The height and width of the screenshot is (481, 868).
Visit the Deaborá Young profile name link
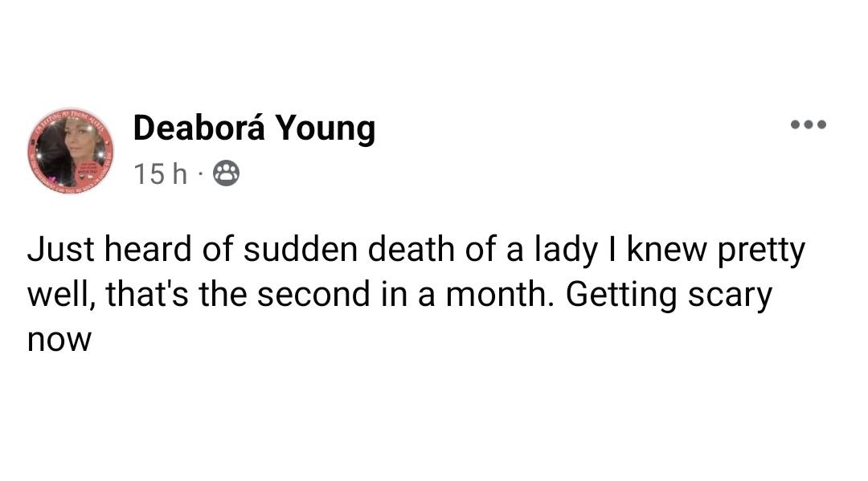tap(254, 128)
